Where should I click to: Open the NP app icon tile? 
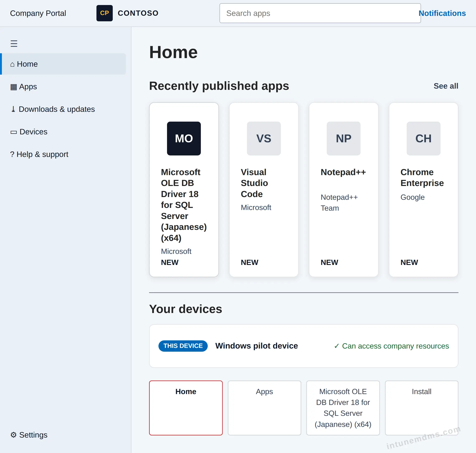[344, 138]
